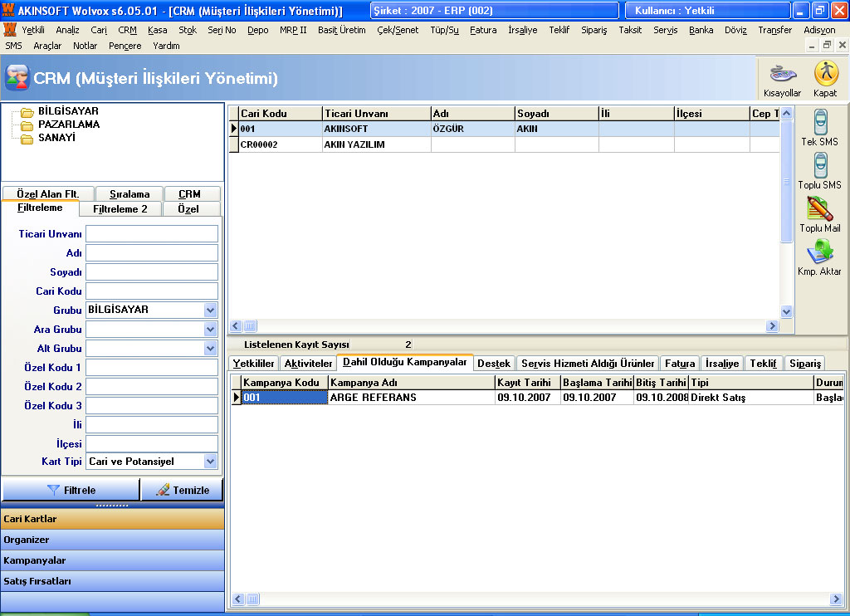Image resolution: width=850 pixels, height=616 pixels.
Task: Select the Filtreleme tab
Action: point(40,208)
